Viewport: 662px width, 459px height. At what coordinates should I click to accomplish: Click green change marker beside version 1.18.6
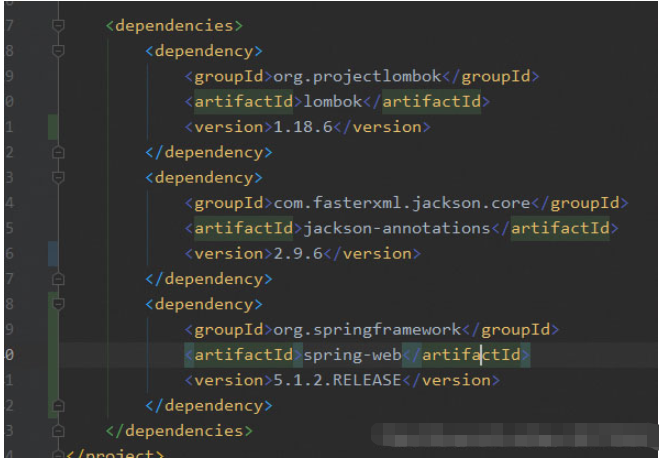pyautogui.click(x=53, y=127)
